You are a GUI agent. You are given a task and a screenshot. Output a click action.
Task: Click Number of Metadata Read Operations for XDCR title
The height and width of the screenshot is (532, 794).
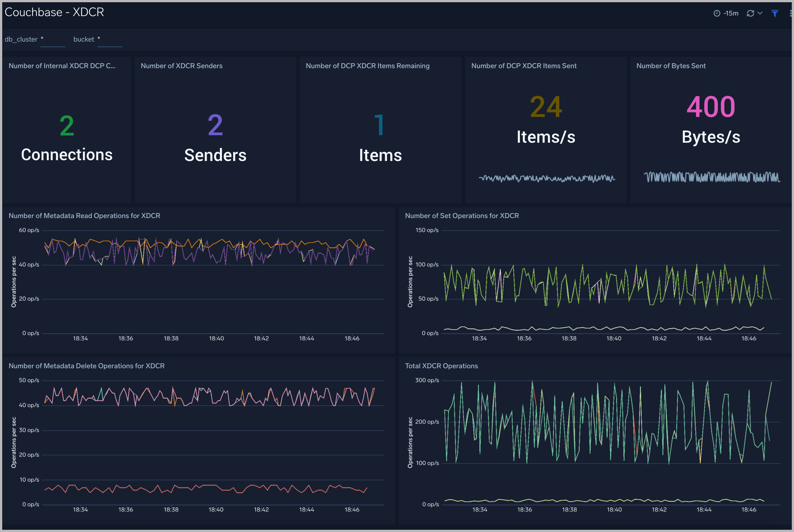pyautogui.click(x=84, y=216)
